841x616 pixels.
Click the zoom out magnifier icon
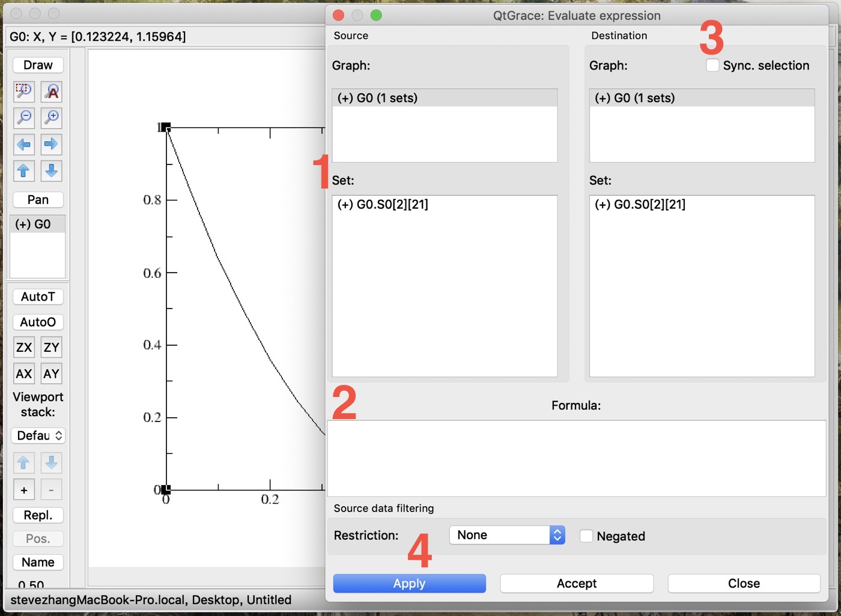click(x=24, y=118)
